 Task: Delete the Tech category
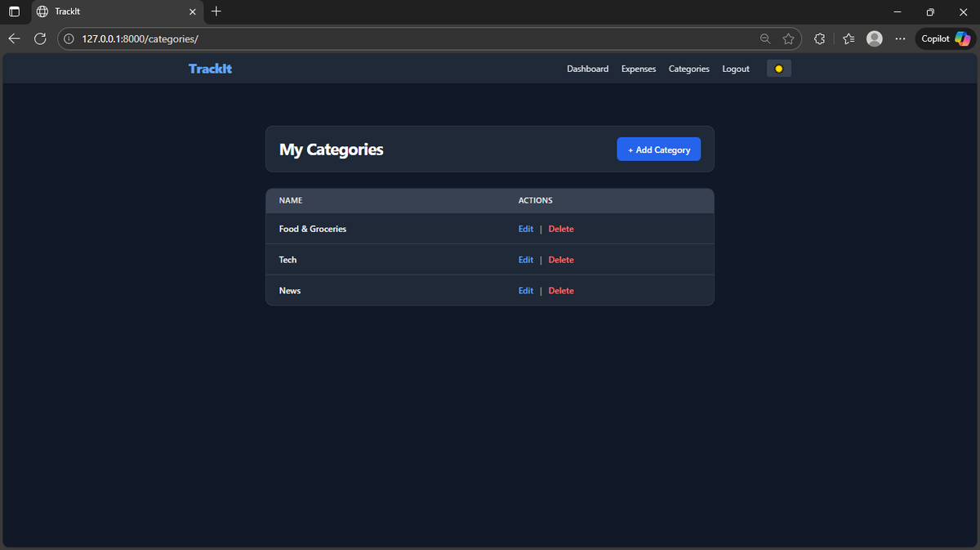point(561,260)
